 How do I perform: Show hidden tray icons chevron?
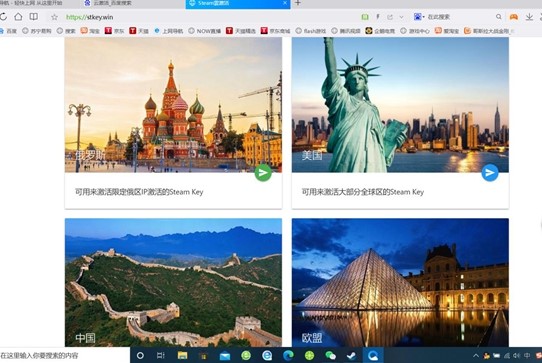(476, 355)
